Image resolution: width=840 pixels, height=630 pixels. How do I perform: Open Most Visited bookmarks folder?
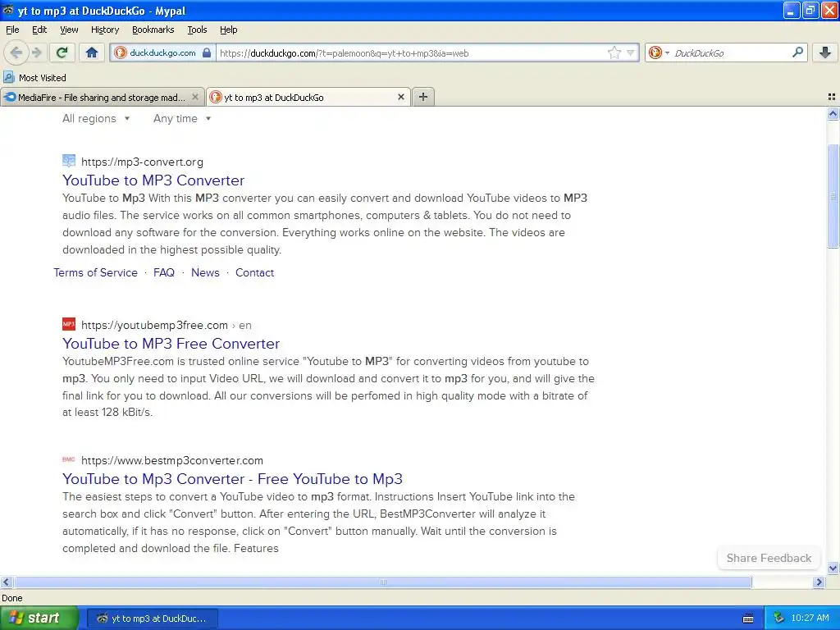point(34,78)
